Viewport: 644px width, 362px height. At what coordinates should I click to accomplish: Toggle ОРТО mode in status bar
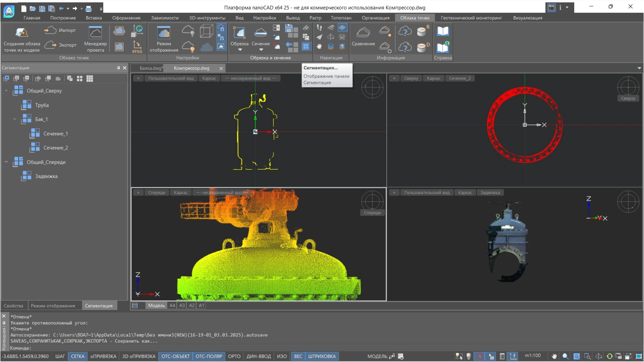tap(234, 356)
